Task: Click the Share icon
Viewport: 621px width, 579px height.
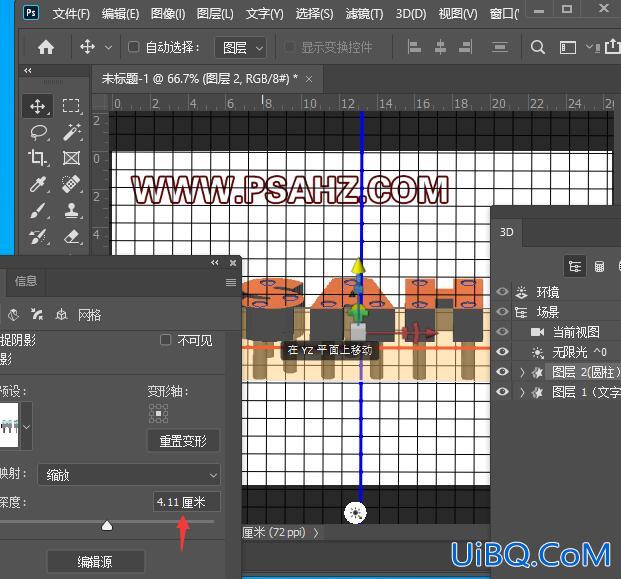Action: 613,46
